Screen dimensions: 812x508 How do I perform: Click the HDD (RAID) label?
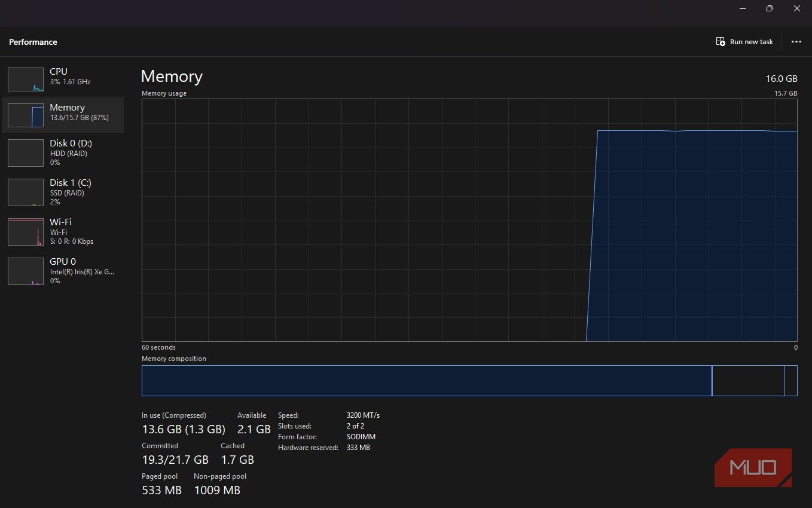(68, 154)
